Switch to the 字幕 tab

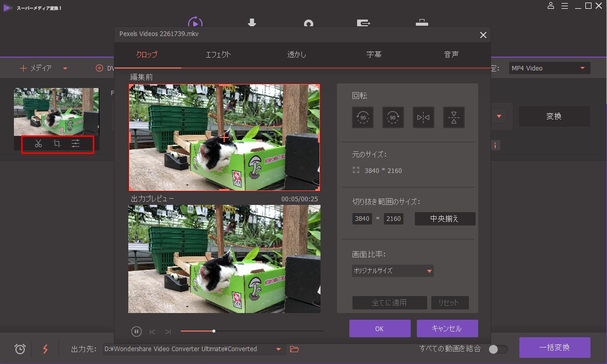tap(374, 55)
